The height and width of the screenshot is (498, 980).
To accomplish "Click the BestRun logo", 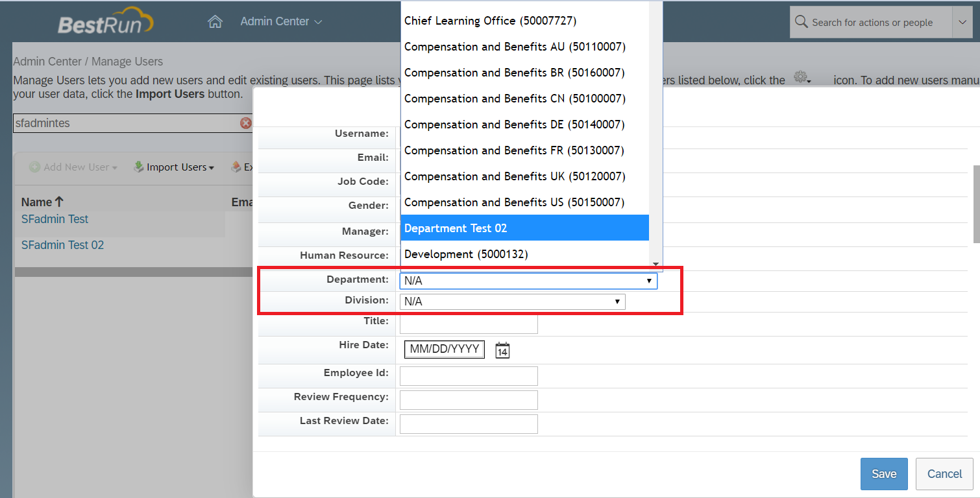I will 106,21.
